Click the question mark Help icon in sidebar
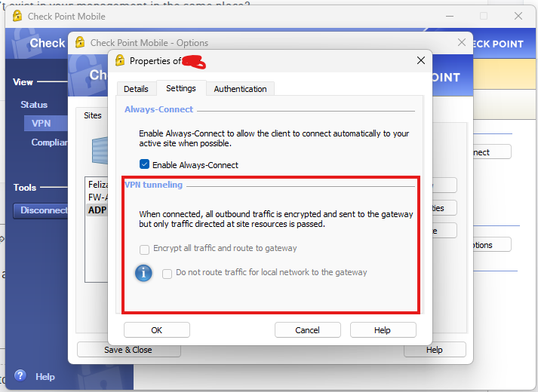The width and height of the screenshot is (538, 392). [x=20, y=375]
